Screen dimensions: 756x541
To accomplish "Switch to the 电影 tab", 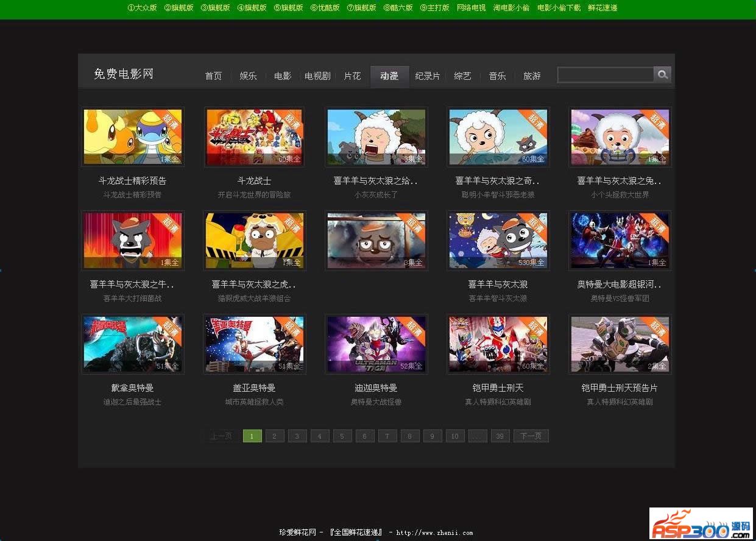I will point(283,76).
